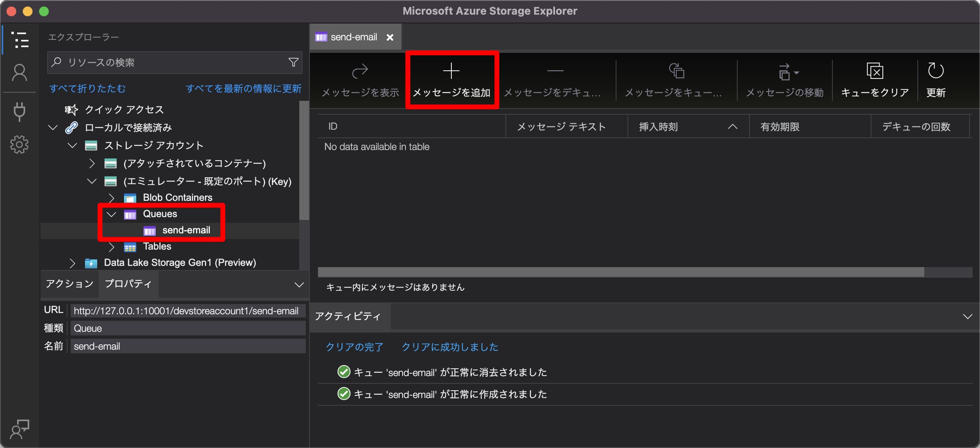The height and width of the screenshot is (448, 980).
Task: Click the URL property field
Action: click(188, 311)
